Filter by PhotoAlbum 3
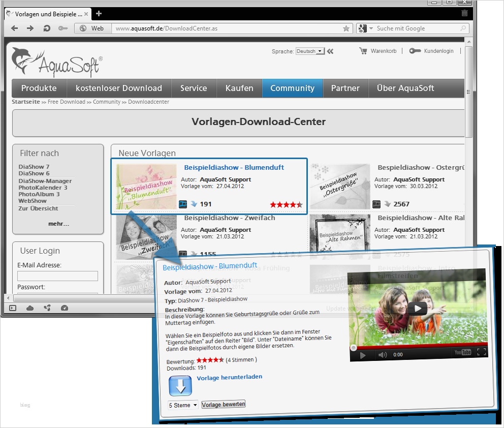 pyautogui.click(x=39, y=194)
